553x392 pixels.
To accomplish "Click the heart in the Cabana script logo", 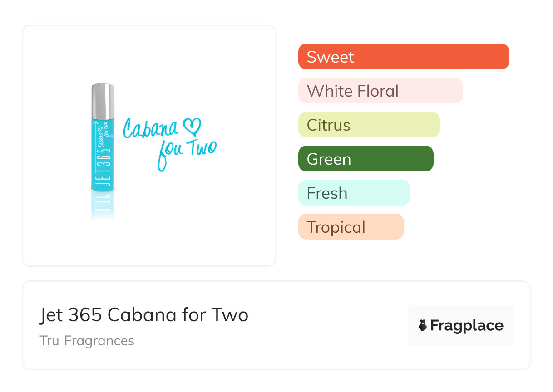I will (191, 127).
